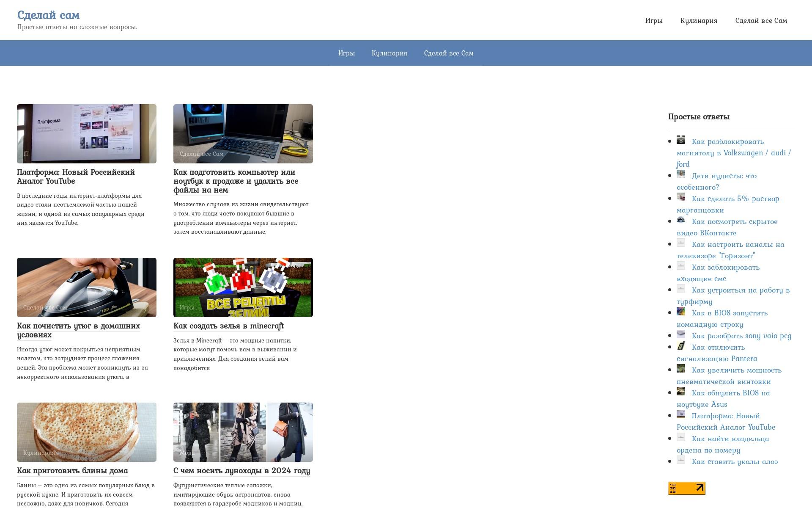Click 'Сделай все Сам' tag on iron image
812x508 pixels.
point(45,307)
